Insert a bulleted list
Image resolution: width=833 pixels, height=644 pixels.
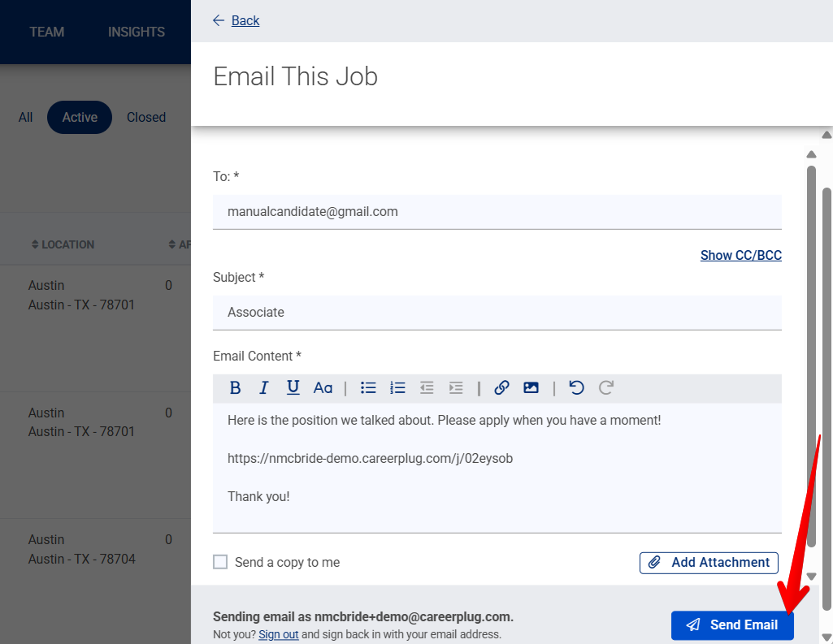368,387
